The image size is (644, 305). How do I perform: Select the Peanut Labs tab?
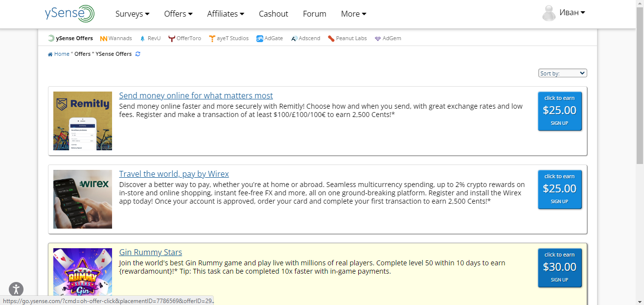click(347, 38)
